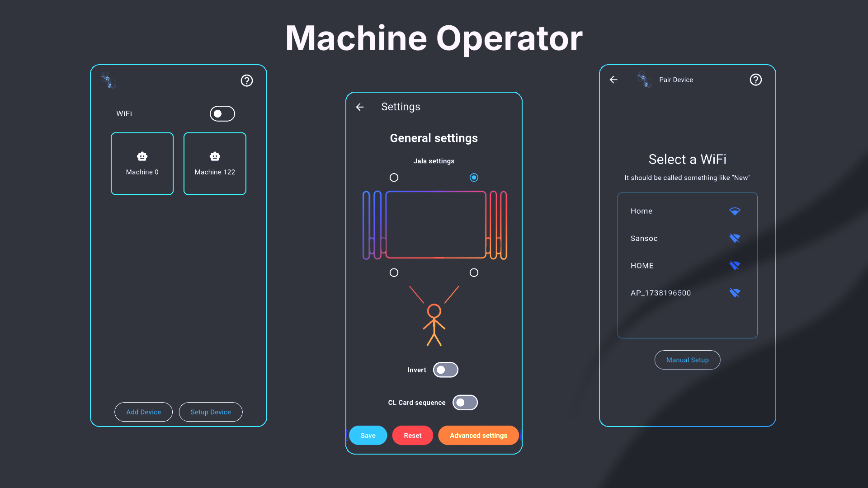Click the Machine 122 device icon

215,156
